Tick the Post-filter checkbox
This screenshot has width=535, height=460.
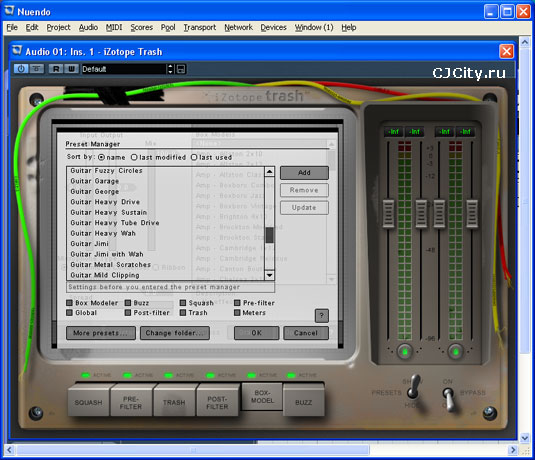coord(128,313)
